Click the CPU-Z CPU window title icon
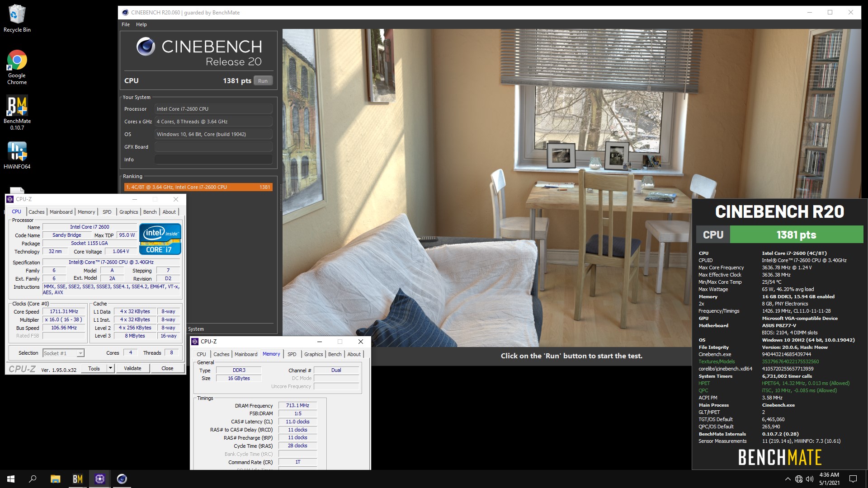This screenshot has width=868, height=488. point(10,199)
